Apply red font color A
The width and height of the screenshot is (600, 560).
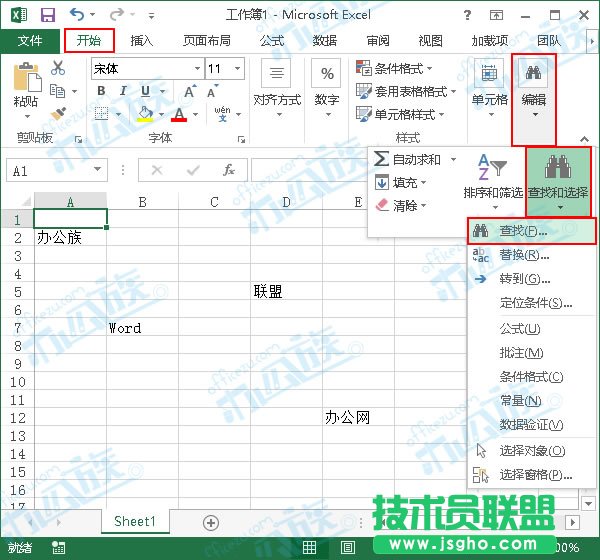[179, 114]
